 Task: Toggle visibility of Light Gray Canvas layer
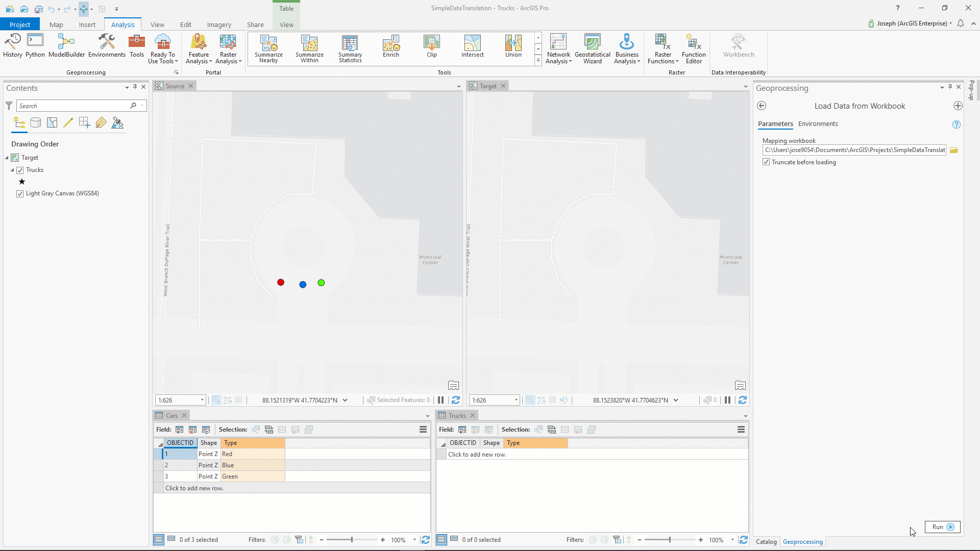(20, 194)
